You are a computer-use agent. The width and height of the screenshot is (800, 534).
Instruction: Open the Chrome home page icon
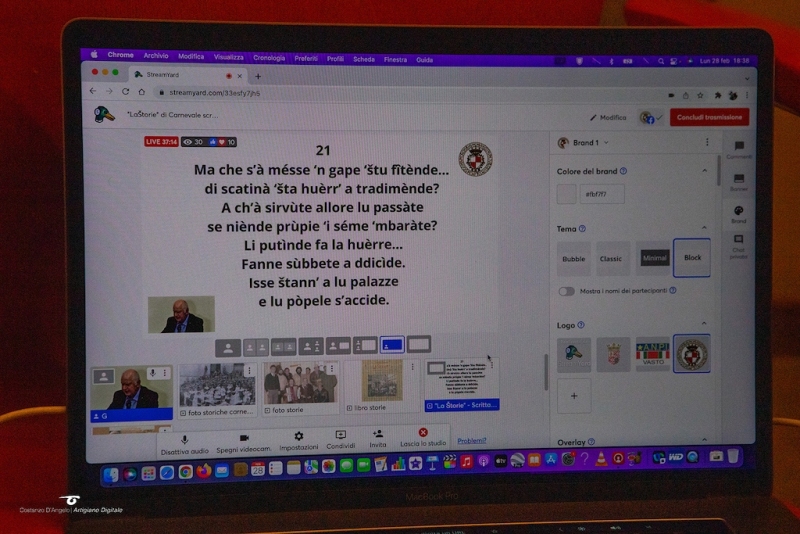(142, 92)
